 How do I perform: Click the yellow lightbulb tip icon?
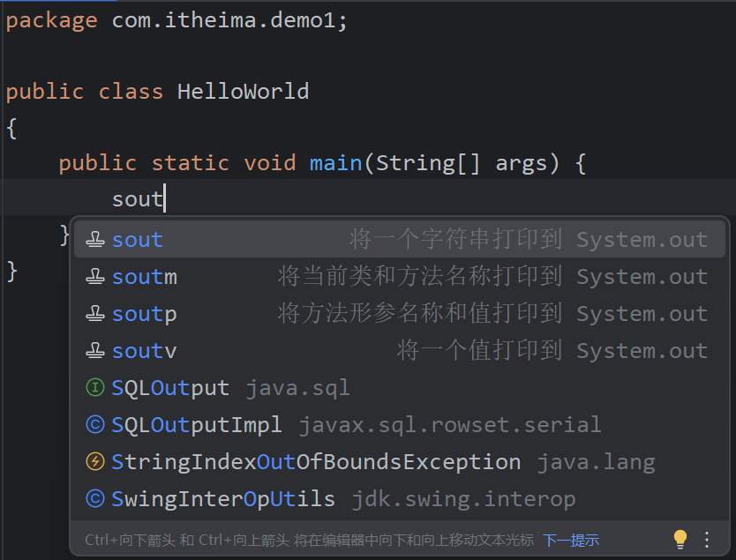(x=680, y=540)
